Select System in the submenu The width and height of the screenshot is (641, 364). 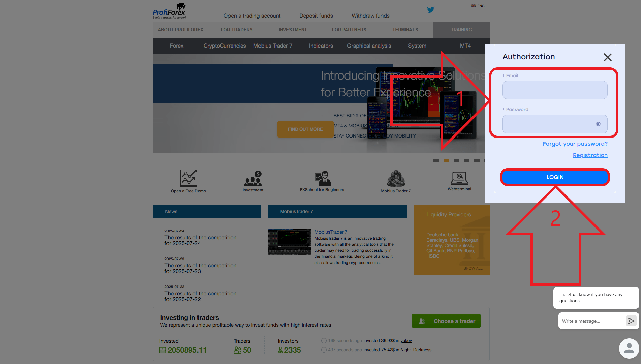(x=417, y=45)
